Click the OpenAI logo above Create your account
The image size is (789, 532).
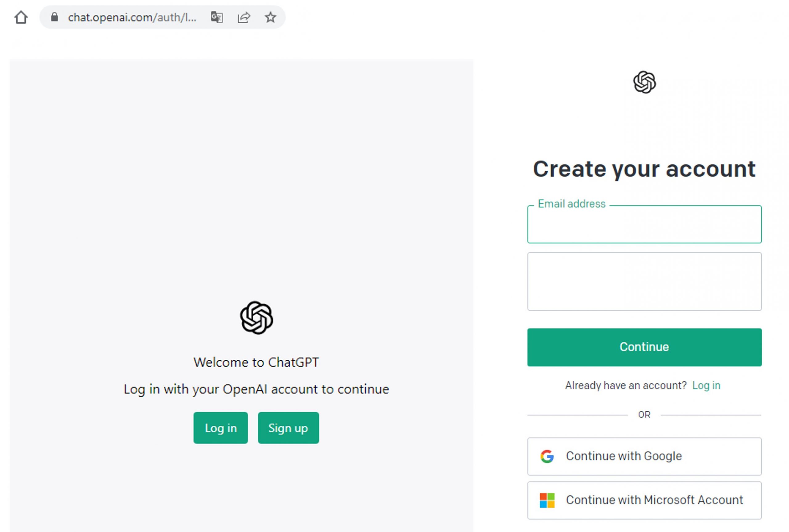click(644, 82)
